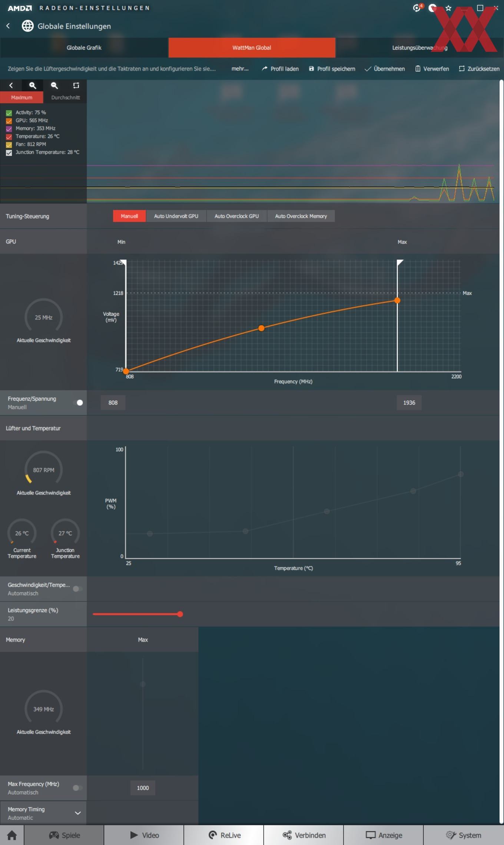Choose Auto Undervolt GPU
Screen dimensions: 504x845
(176, 216)
